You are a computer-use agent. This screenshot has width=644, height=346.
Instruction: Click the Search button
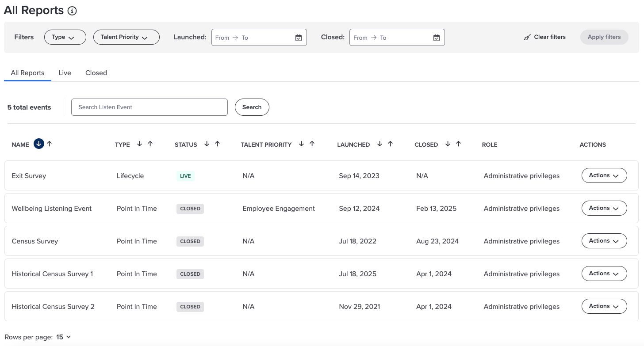(252, 107)
